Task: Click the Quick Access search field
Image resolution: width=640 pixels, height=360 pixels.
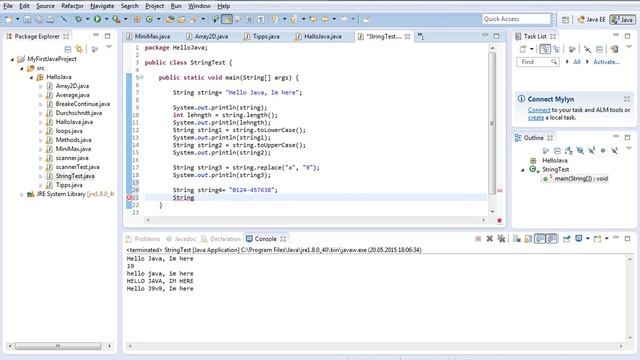Action: (516, 19)
